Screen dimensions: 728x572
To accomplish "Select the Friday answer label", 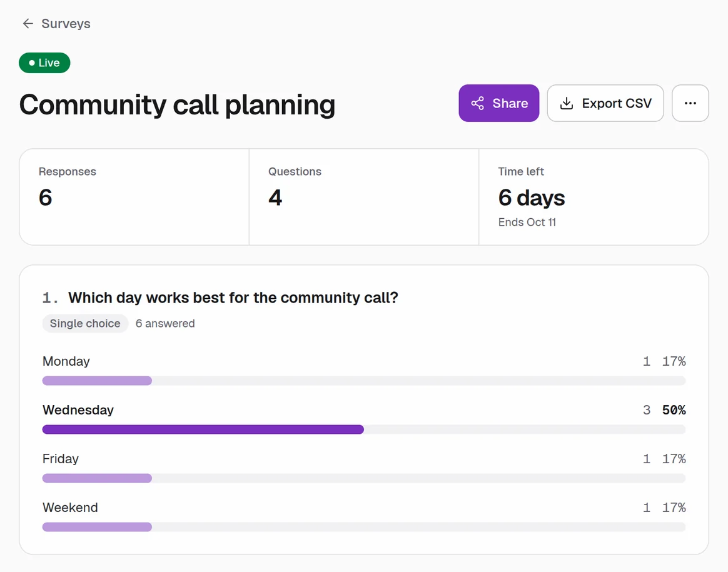I will (61, 459).
